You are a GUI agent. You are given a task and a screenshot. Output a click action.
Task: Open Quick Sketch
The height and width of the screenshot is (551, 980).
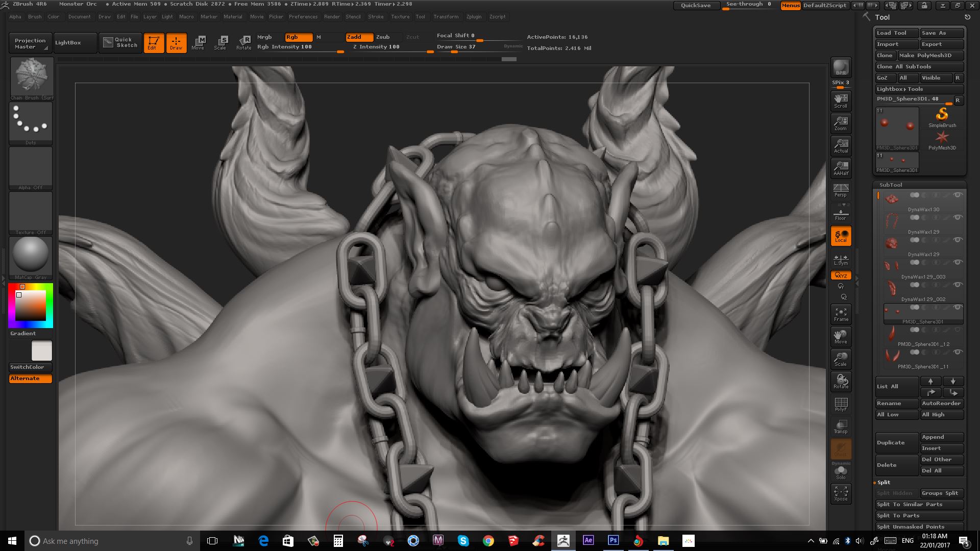(120, 43)
